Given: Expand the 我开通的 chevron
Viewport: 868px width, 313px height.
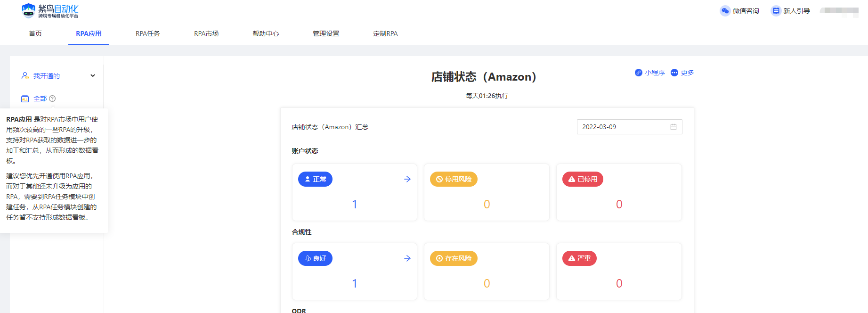Looking at the screenshot, I should [x=93, y=75].
